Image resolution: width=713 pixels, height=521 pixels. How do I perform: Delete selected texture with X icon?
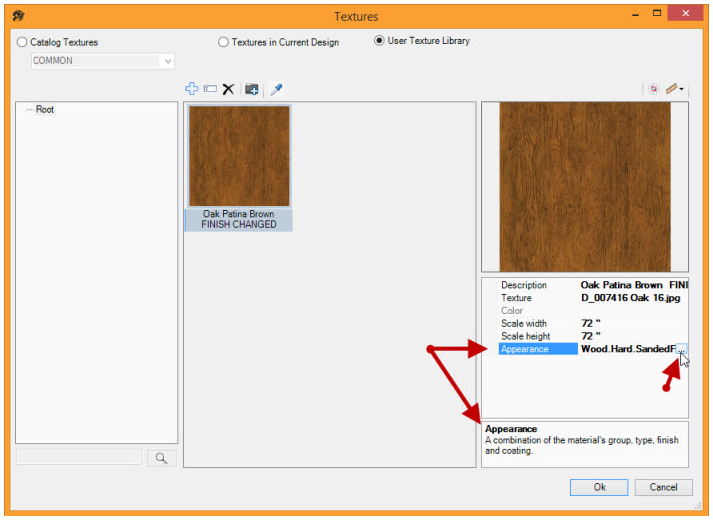point(228,89)
